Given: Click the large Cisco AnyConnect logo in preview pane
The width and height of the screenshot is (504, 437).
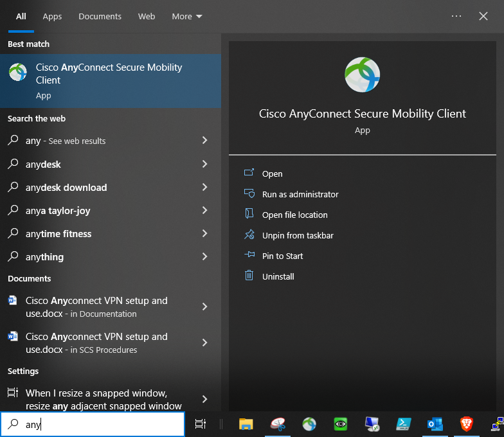Looking at the screenshot, I should click(x=363, y=75).
